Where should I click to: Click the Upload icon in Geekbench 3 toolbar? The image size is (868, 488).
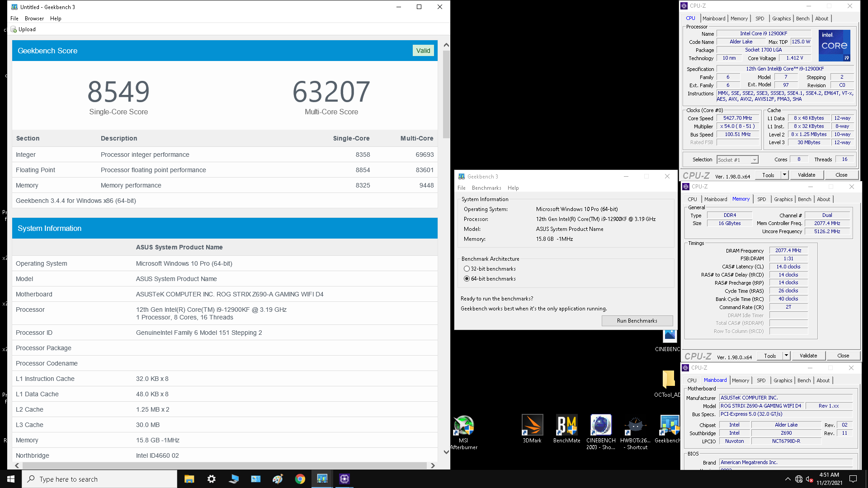(14, 29)
